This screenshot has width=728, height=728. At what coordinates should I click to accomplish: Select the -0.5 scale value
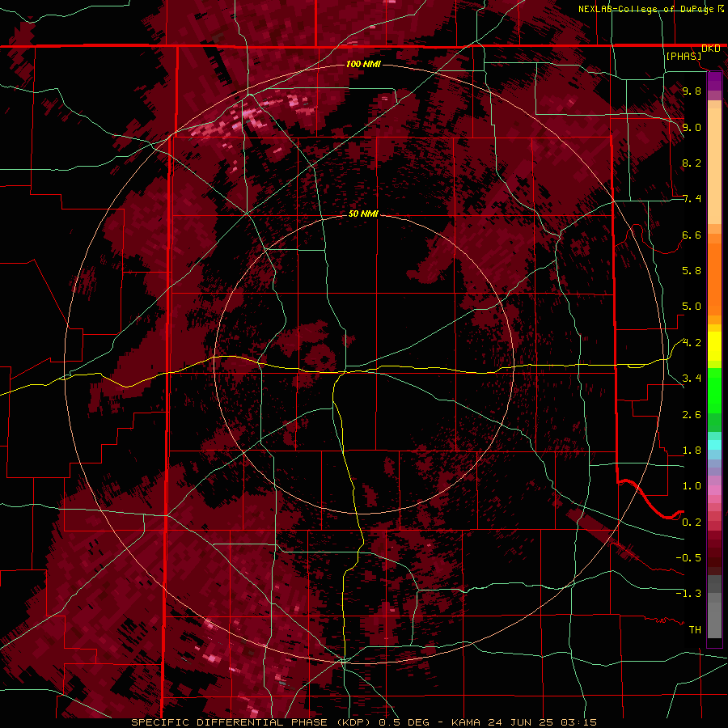pyautogui.click(x=688, y=558)
